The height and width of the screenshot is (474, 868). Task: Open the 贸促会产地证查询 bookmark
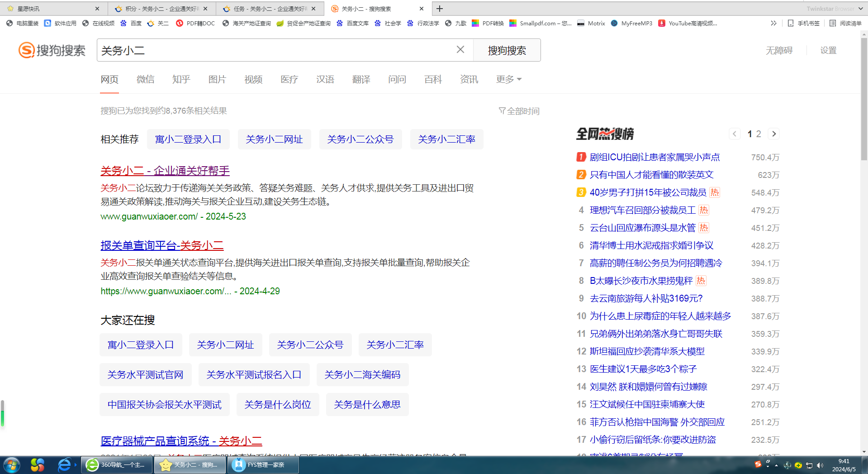304,23
